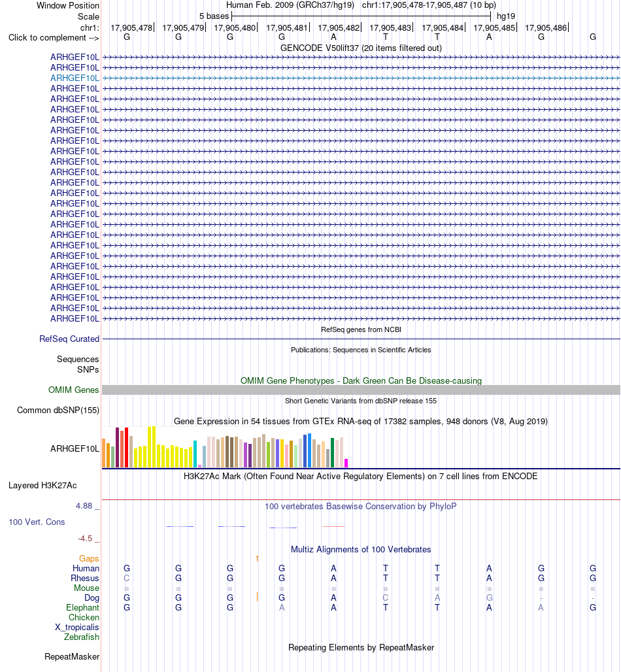Screen dimensions: 621x672
Task: Click the "Human Feb. 2009 (GRCh37/hg19)" assembly text
Action: (290, 5)
